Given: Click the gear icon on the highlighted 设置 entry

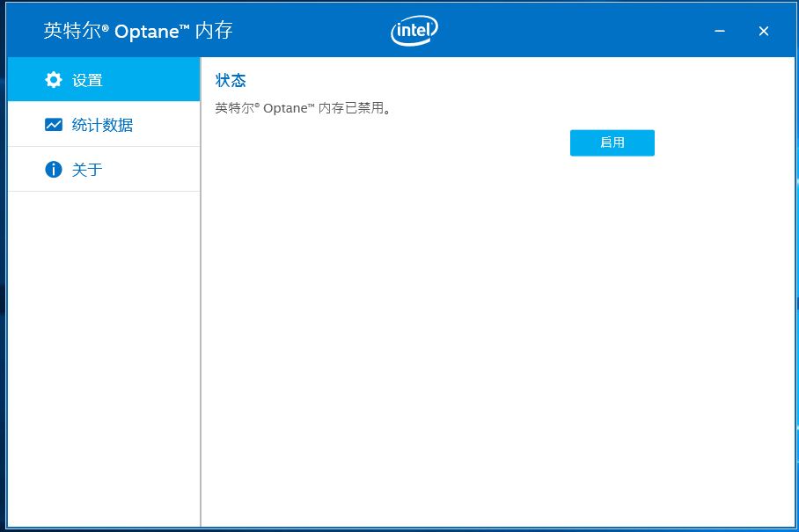Looking at the screenshot, I should point(54,79).
